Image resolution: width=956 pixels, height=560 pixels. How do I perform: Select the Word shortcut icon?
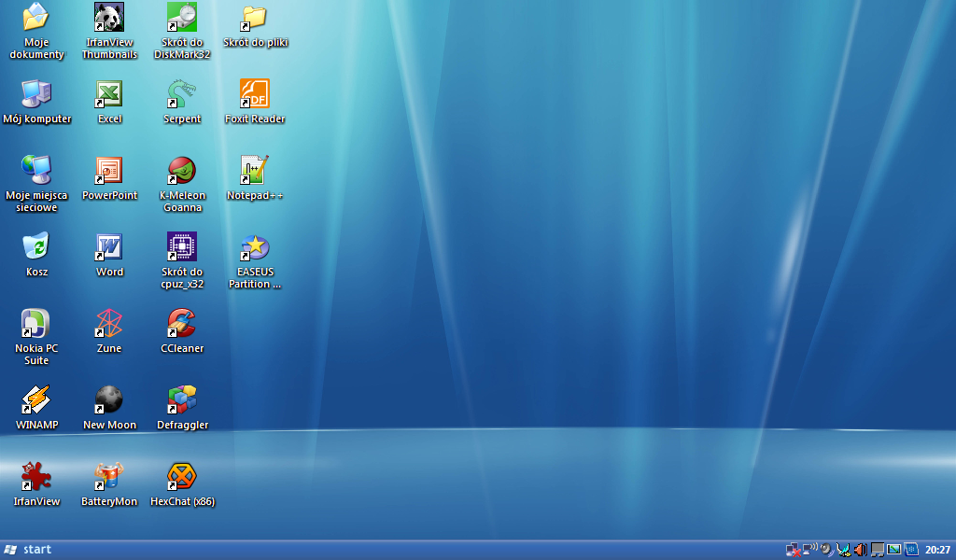point(109,246)
